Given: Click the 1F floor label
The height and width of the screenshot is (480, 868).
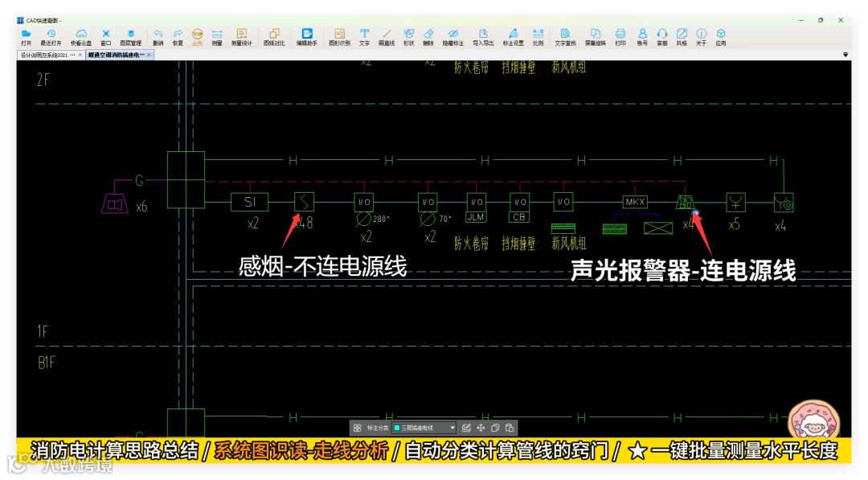Looking at the screenshot, I should 43,331.
